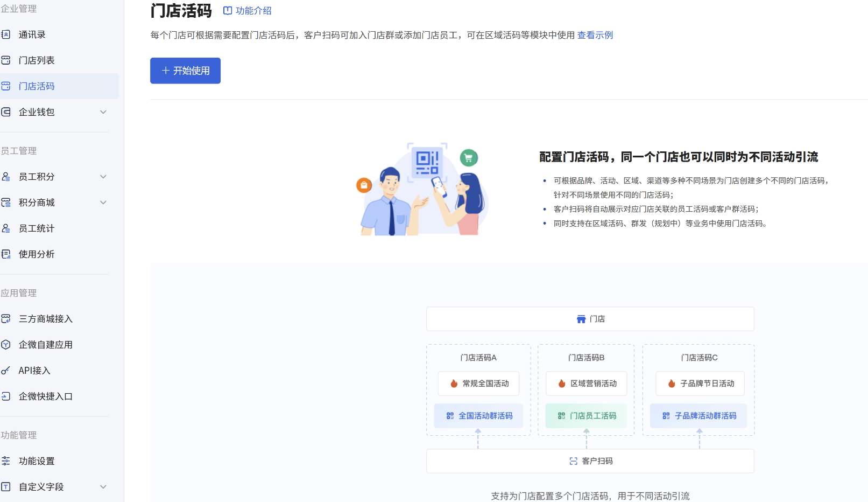Click the 员工积分 icon
The height and width of the screenshot is (502, 868).
[x=6, y=177]
